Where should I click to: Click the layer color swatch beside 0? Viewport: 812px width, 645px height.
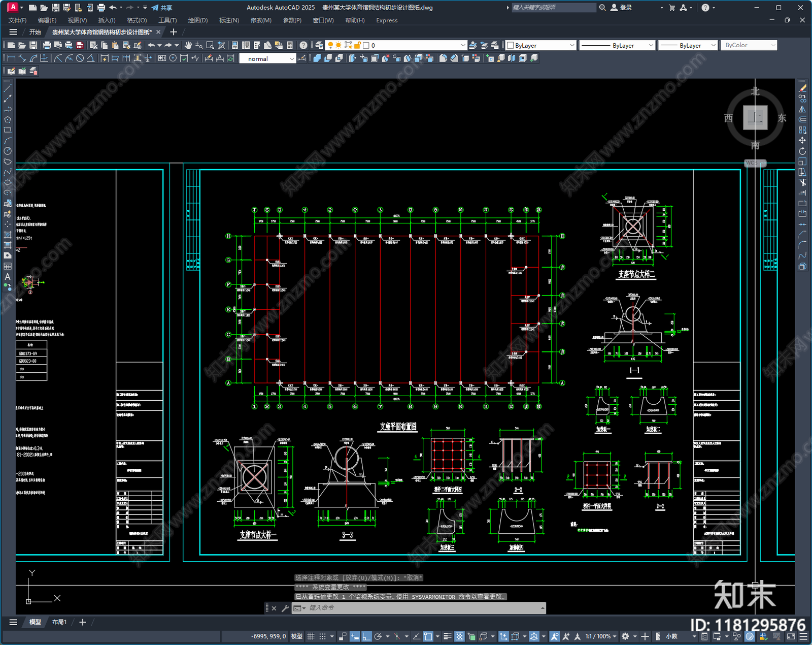tap(366, 45)
